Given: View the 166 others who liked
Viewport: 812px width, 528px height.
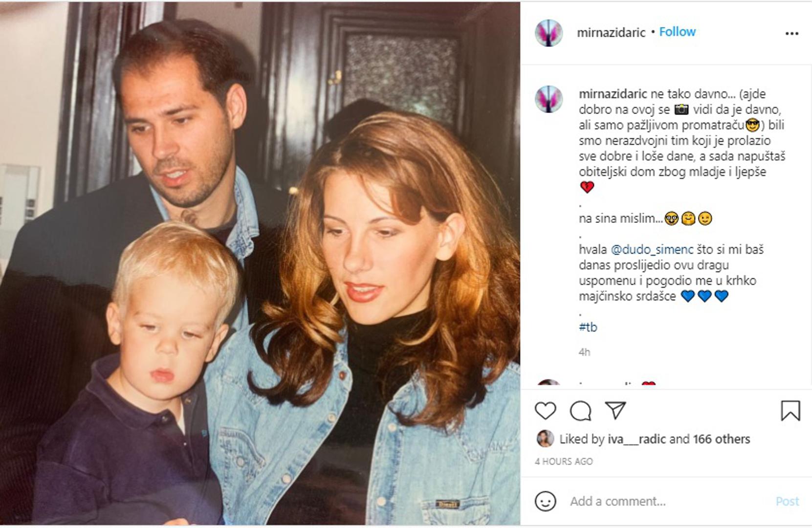Looking at the screenshot, I should [x=721, y=439].
